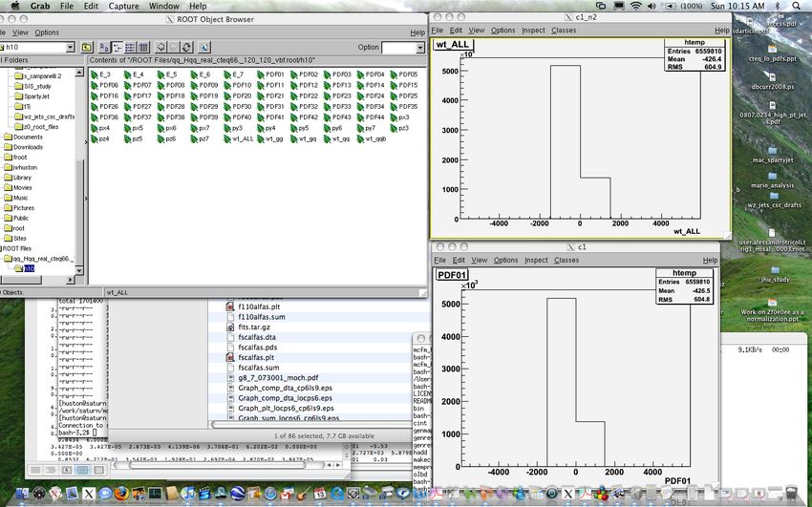Viewport: 812px width, 507px height.
Task: Select the py3 leaf in browser contents
Action: [233, 128]
